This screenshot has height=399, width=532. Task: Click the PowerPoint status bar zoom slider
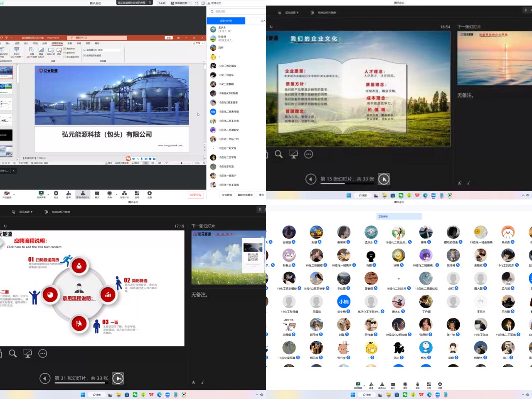pos(181,163)
